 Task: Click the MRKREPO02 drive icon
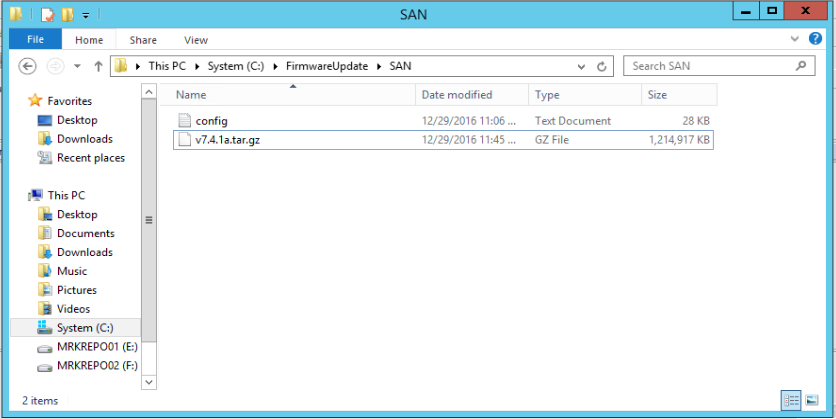point(45,367)
